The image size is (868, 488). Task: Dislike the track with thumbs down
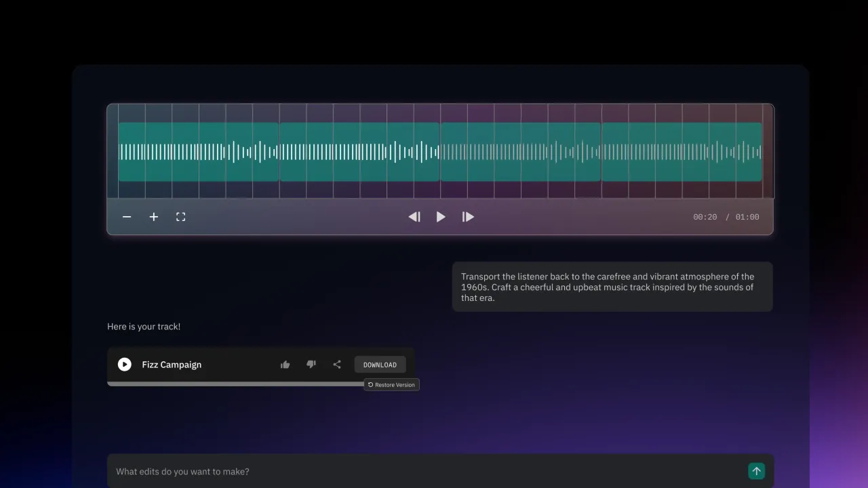[311, 365]
